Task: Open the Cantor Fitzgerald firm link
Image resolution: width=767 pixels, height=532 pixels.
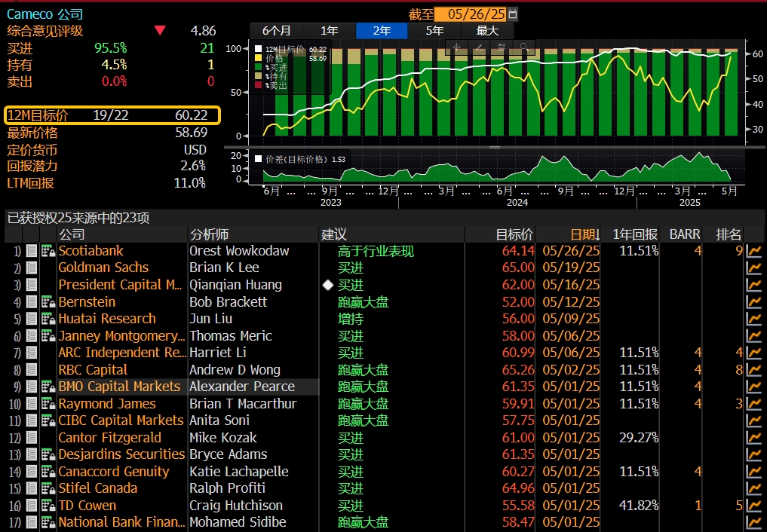Action: [x=109, y=438]
